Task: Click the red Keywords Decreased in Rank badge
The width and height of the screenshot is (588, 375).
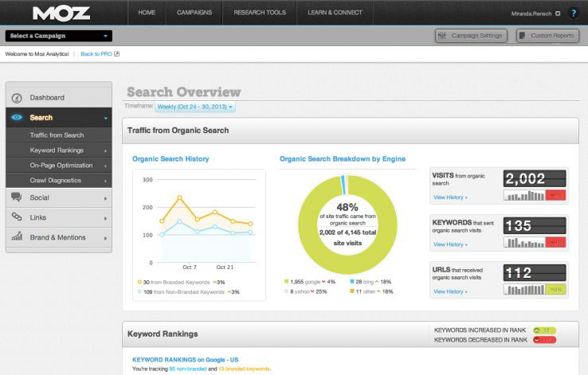Action: pyautogui.click(x=544, y=340)
